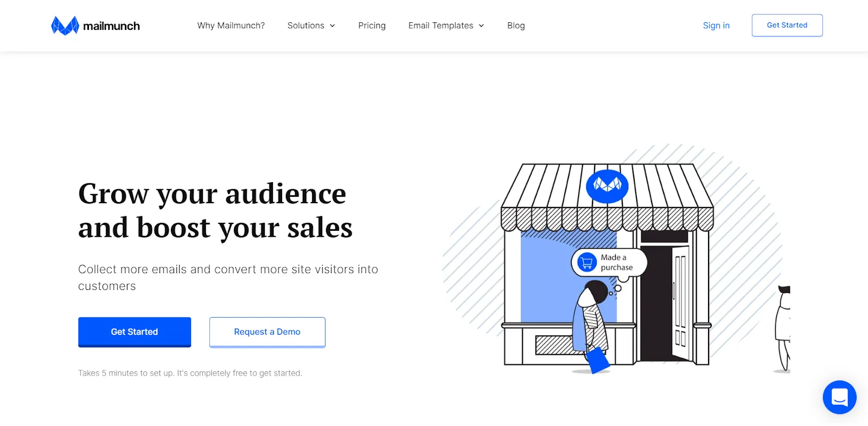Click the shopping cart icon in illustration

tap(586, 263)
